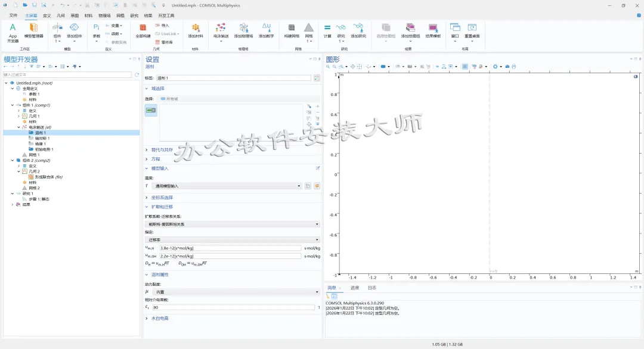644x349 pixels.
Task: Click the Help question mark icon
Action: click(x=639, y=15)
